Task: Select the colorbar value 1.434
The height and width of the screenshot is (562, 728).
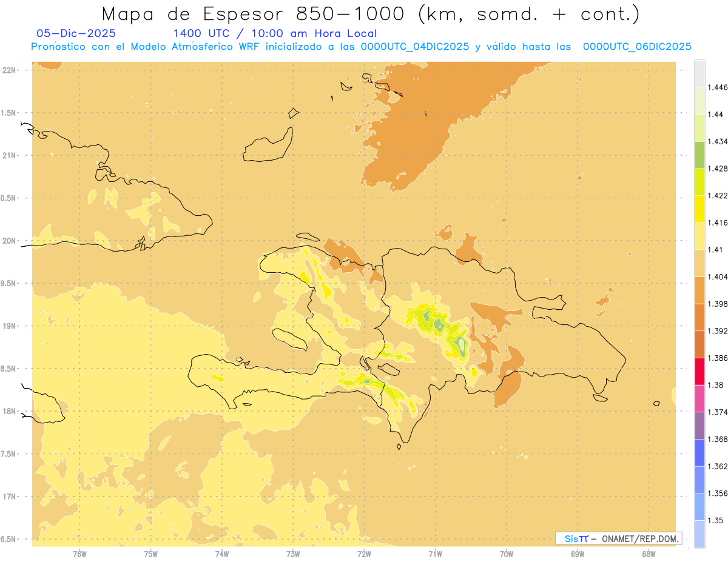Action: pos(718,141)
